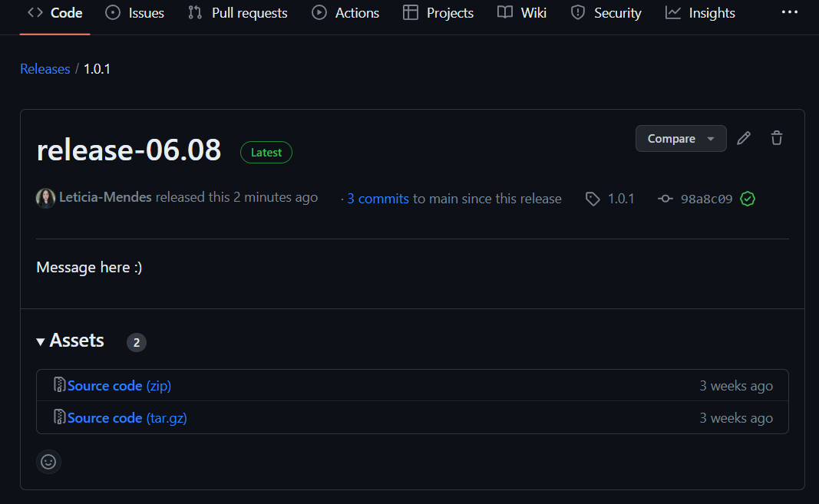Download Source code (tar.gz)
The height and width of the screenshot is (504, 819).
coord(120,417)
